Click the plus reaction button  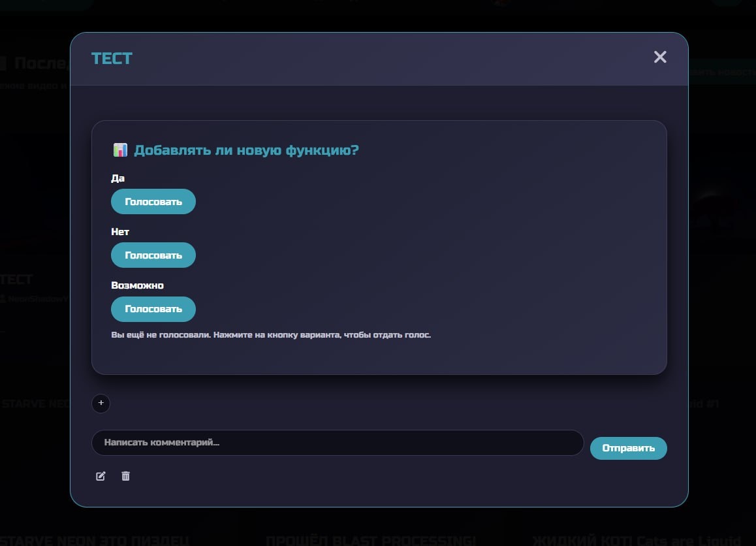pyautogui.click(x=101, y=403)
